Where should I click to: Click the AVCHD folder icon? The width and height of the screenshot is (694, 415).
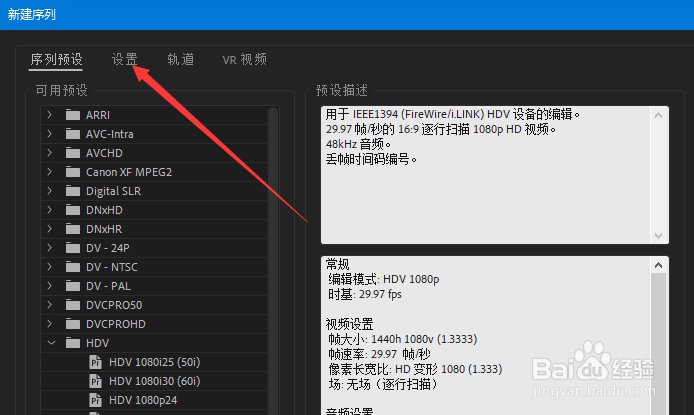click(x=73, y=153)
